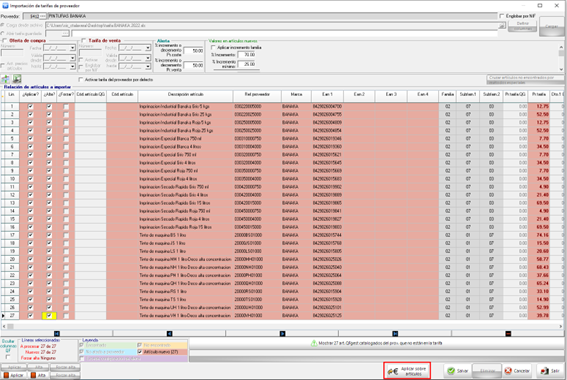Enable the Tarifa de venta checkbox
The width and height of the screenshot is (567, 380).
point(84,40)
